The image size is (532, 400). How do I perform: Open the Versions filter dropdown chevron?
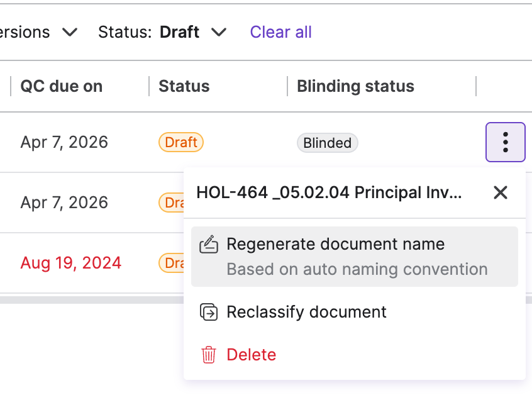coord(70,32)
